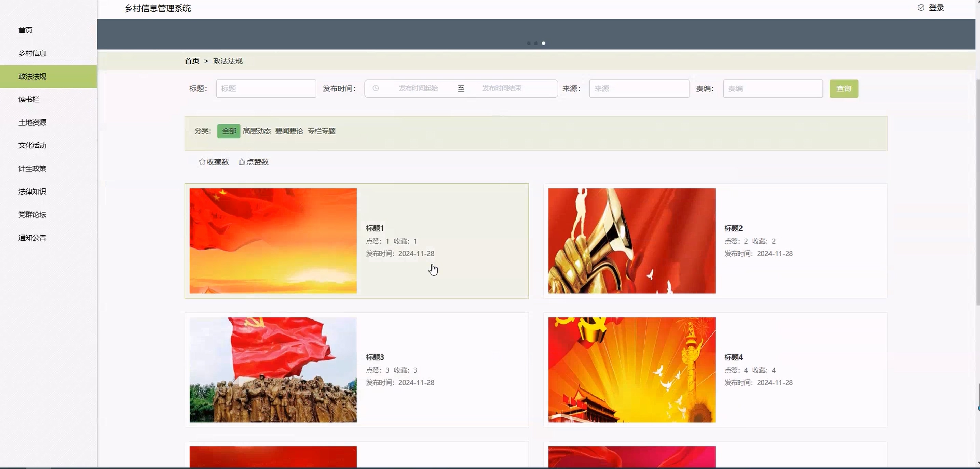
Task: Open 通知公告 in the sidebar
Action: tap(32, 238)
